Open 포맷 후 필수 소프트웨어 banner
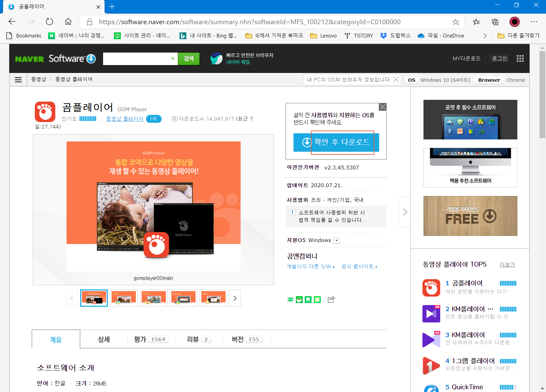546x392 pixels. (x=470, y=120)
